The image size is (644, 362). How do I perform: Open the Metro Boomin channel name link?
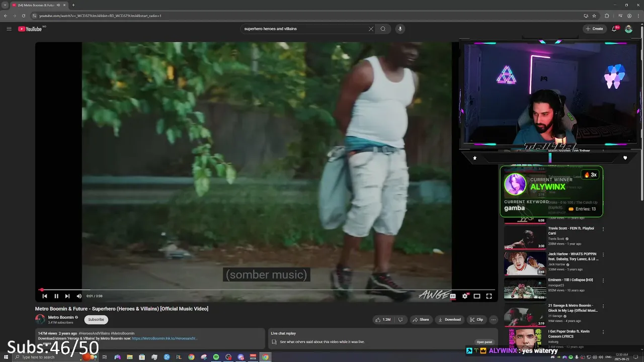click(x=61, y=317)
